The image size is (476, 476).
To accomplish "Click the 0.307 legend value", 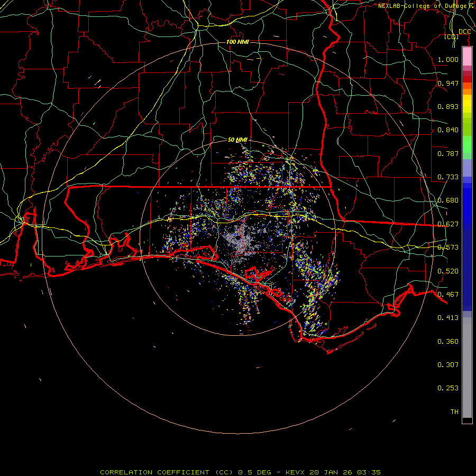I will 448,365.
